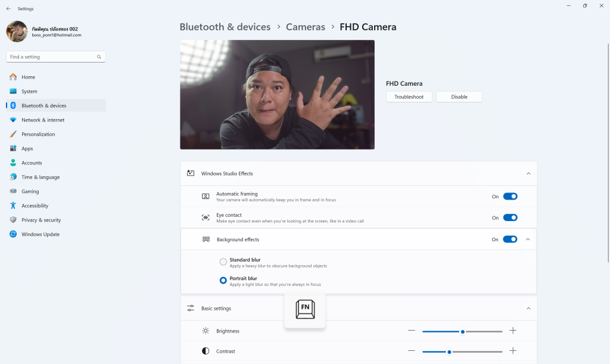Image resolution: width=610 pixels, height=364 pixels.
Task: Increase Contrast with plus button
Action: pyautogui.click(x=513, y=351)
